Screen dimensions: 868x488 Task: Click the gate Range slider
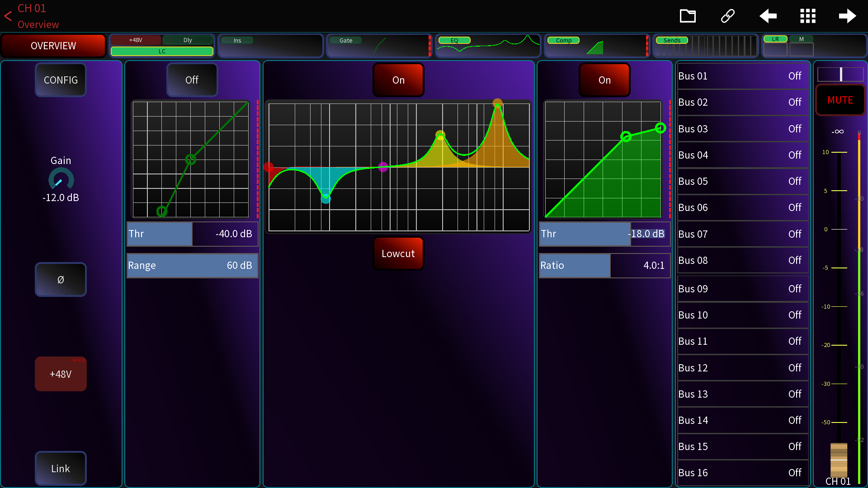[192, 265]
